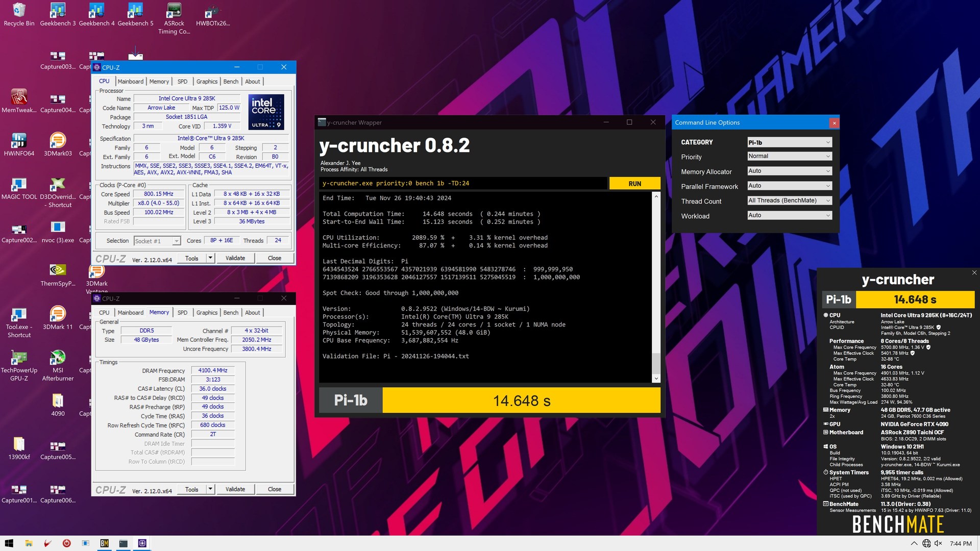The image size is (980, 551).
Task: Open the Recycle Bin desktop icon
Action: 19,14
